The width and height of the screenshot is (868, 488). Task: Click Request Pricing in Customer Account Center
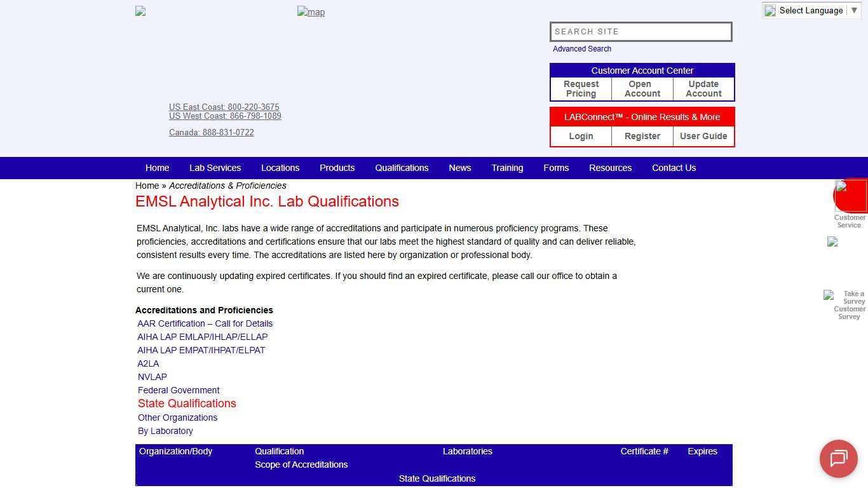[580, 88]
